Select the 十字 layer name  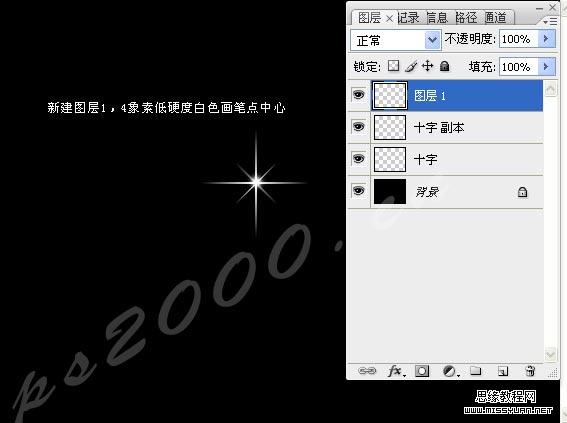coord(425,159)
